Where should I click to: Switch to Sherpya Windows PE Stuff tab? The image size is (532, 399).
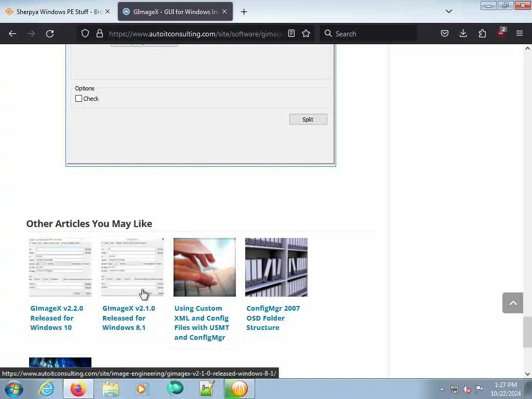pos(58,11)
